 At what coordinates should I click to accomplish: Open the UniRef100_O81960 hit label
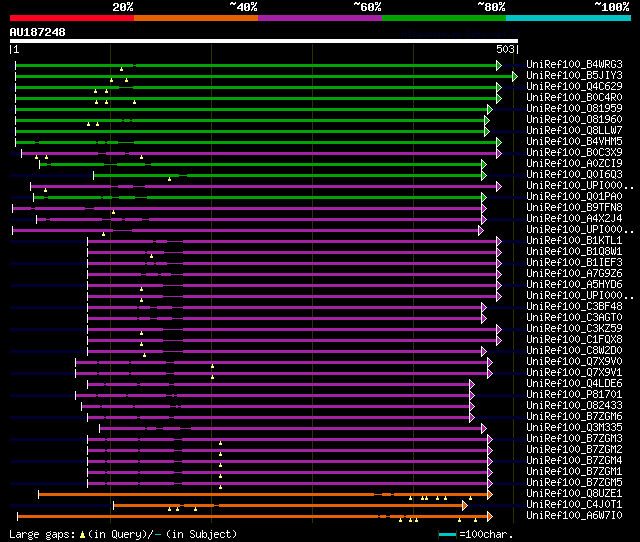[x=574, y=119]
